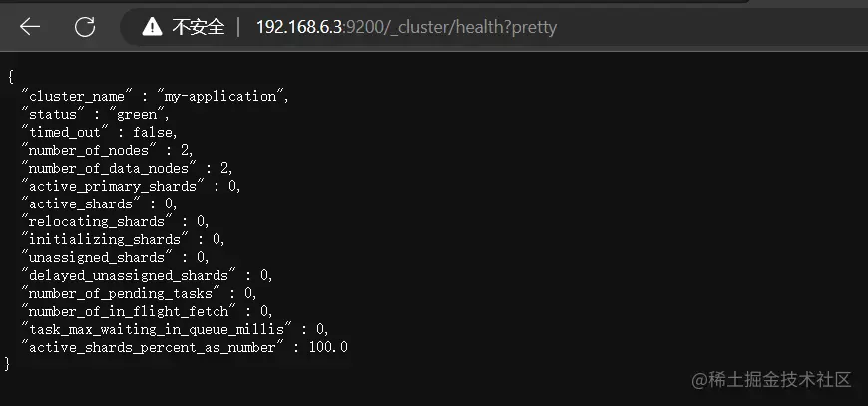This screenshot has height=406, width=868.
Task: Click the "number_of_data_nodes" line
Action: 128,168
